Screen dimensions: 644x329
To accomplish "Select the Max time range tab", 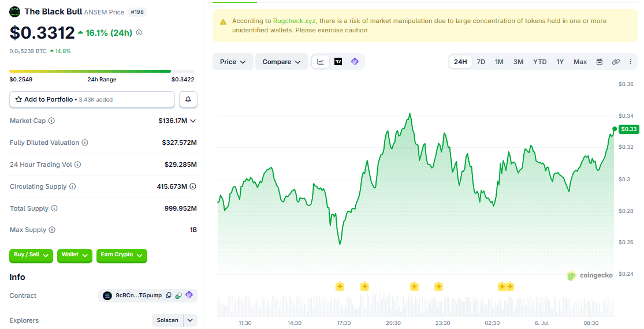I will click(x=580, y=62).
